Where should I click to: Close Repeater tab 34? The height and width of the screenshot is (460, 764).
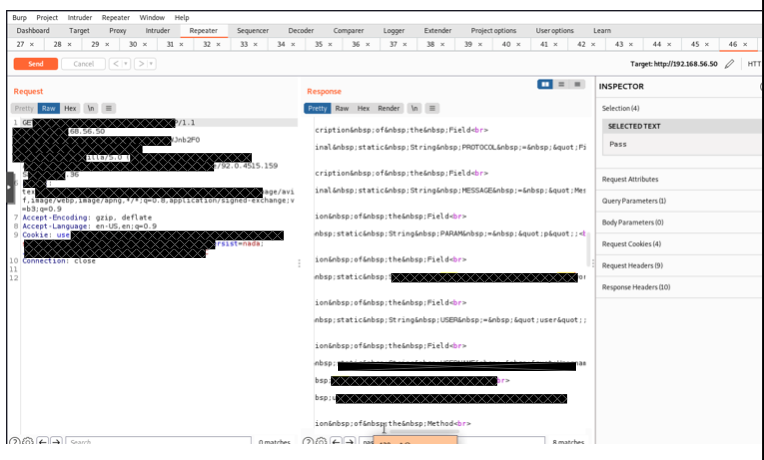[293, 44]
